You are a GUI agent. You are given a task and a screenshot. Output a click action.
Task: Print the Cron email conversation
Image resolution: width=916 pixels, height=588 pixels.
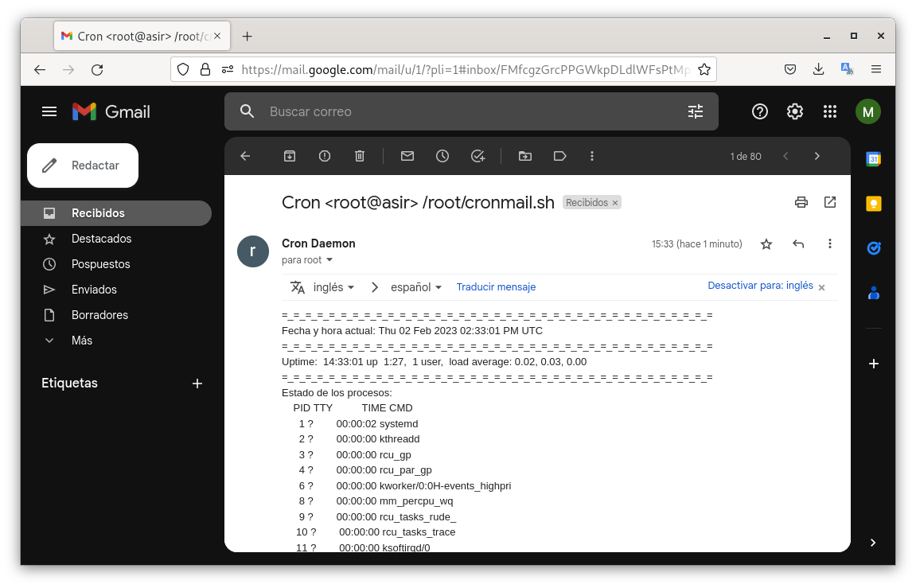(x=801, y=202)
